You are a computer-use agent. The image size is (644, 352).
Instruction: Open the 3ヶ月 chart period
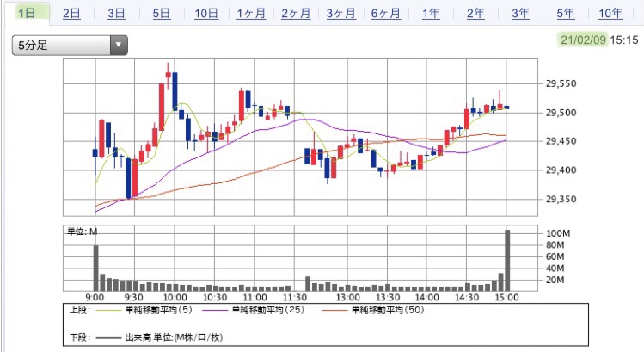pos(340,14)
